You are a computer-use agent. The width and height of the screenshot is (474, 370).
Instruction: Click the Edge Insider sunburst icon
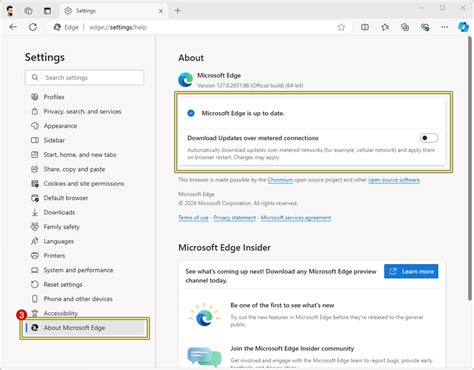click(x=204, y=316)
